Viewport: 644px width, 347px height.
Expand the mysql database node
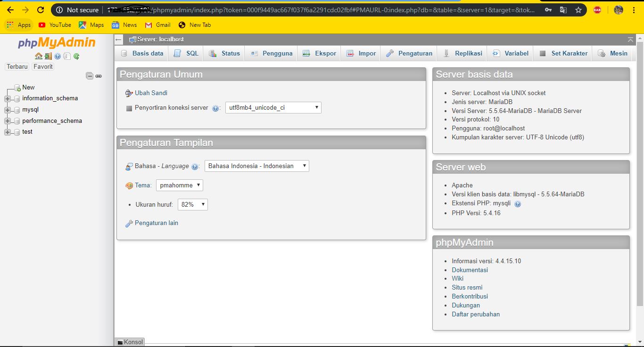[x=7, y=109]
